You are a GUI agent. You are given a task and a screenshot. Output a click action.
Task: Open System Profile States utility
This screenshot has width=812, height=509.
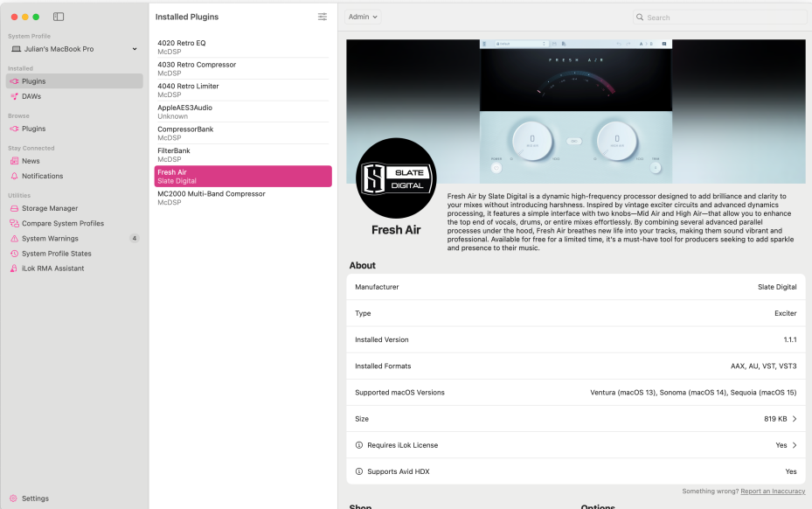click(74, 254)
